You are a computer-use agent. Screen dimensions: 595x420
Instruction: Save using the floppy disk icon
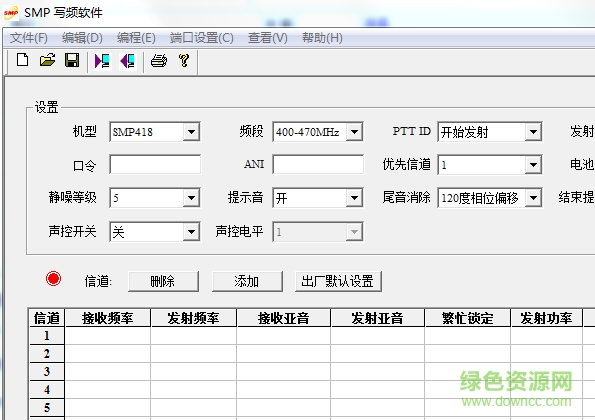(72, 60)
